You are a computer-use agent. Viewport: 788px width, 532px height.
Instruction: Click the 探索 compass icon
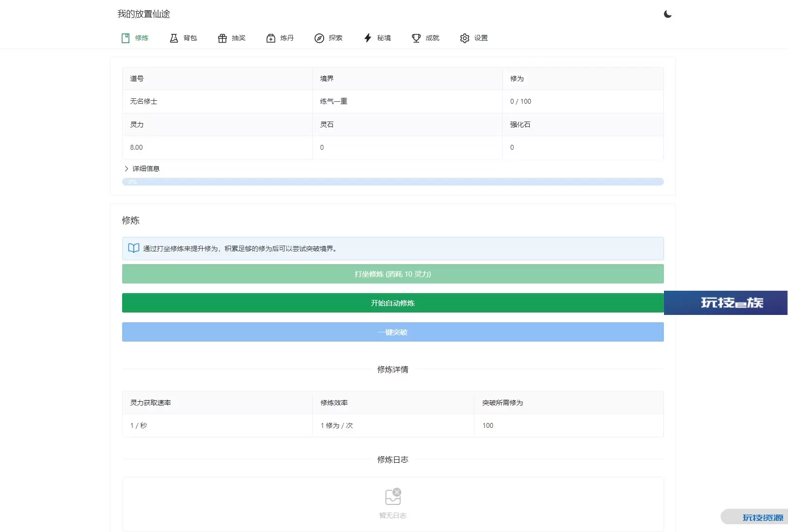coord(319,38)
